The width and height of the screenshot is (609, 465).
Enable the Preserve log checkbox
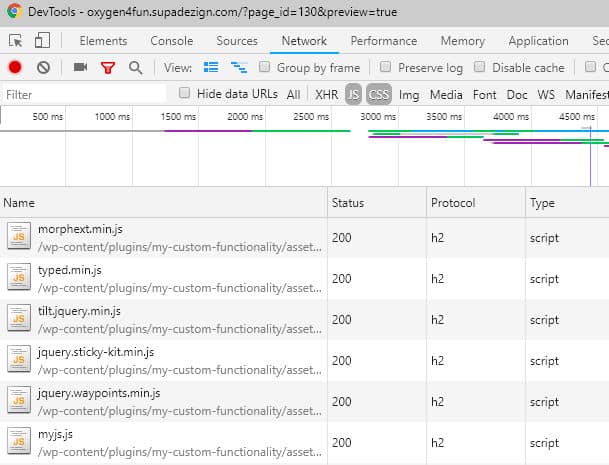(x=386, y=67)
